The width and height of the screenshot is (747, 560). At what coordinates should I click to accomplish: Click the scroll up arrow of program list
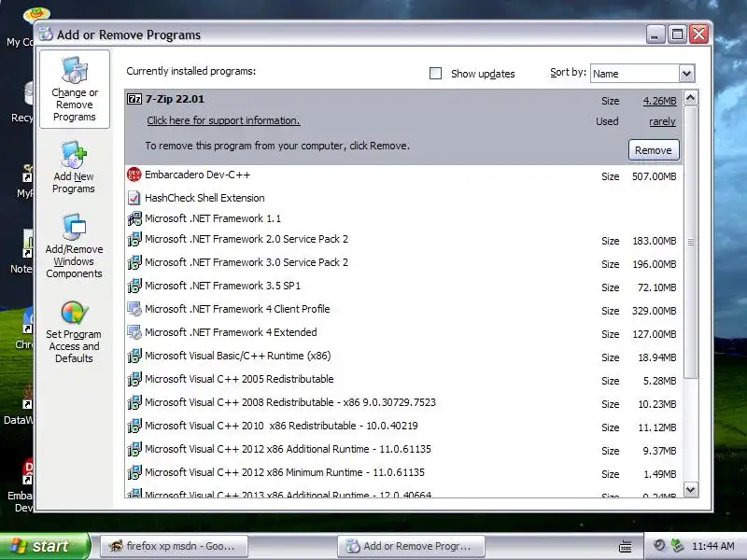pyautogui.click(x=691, y=98)
